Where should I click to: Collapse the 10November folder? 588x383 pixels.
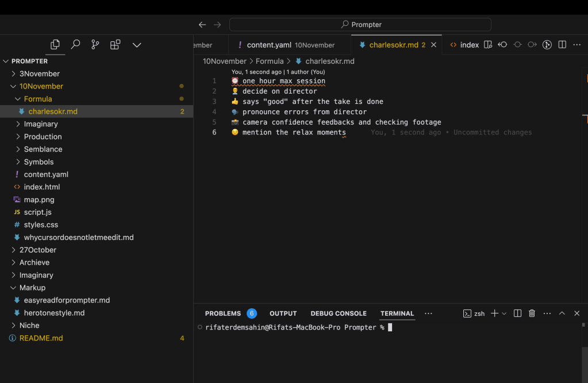tap(97, 86)
